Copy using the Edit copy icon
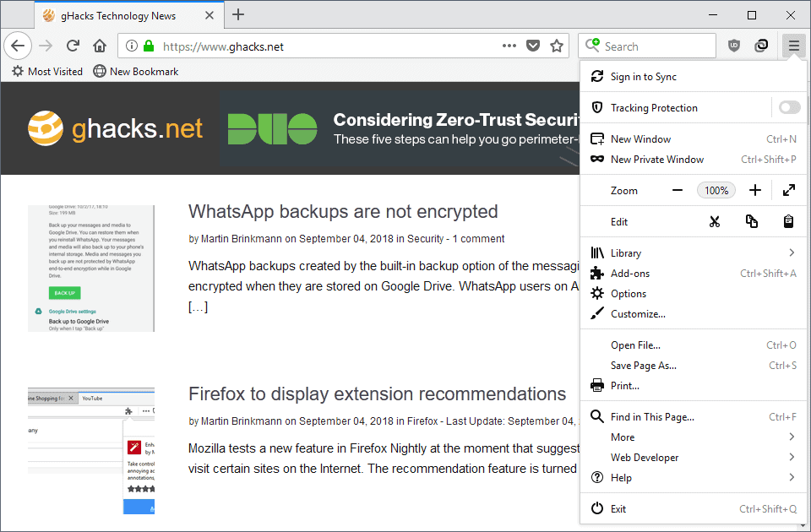The width and height of the screenshot is (811, 532). coord(752,221)
